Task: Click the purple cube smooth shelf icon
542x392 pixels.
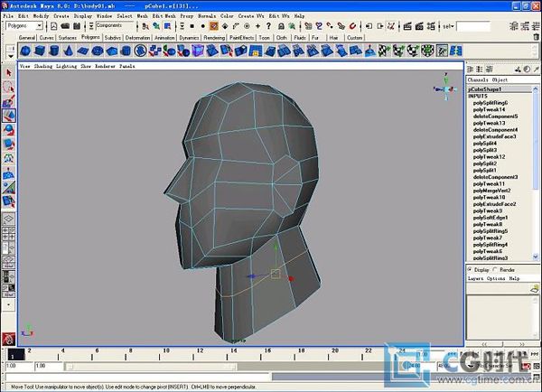Action: (x=198, y=51)
